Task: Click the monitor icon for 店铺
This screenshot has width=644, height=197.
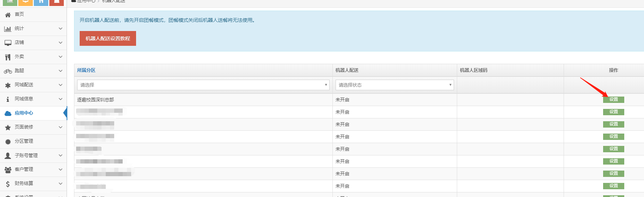Action: 8,43
